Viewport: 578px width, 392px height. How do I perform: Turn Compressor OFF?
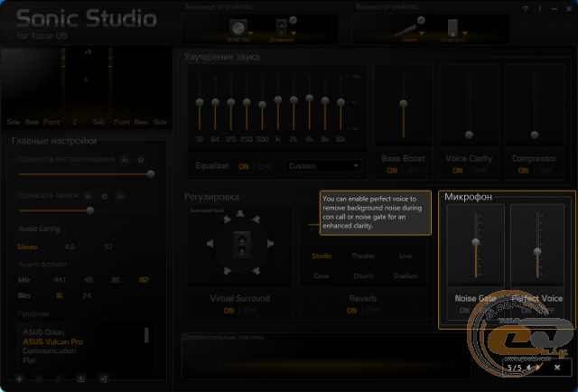pos(545,171)
